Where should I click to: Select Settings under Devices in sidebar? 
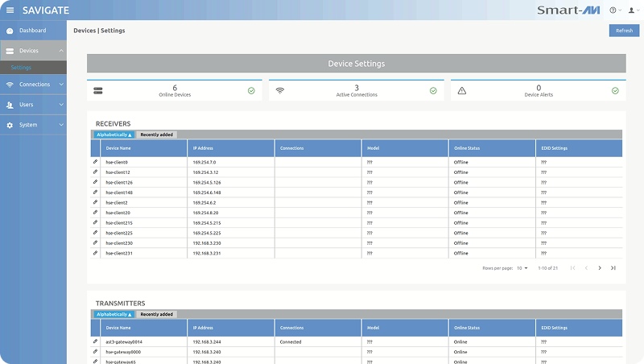pos(22,68)
